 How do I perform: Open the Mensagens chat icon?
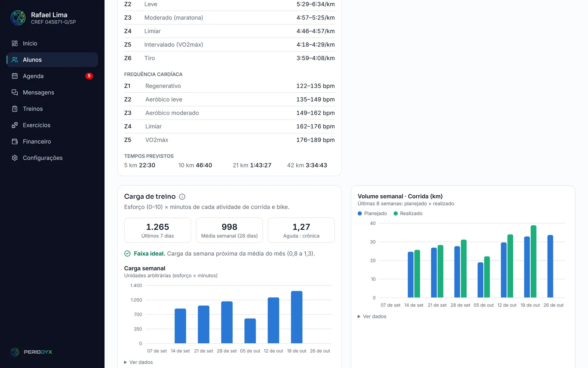(15, 92)
